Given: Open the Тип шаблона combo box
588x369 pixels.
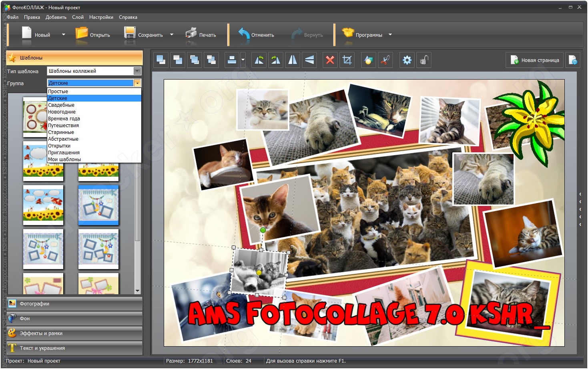Looking at the screenshot, I should click(94, 71).
